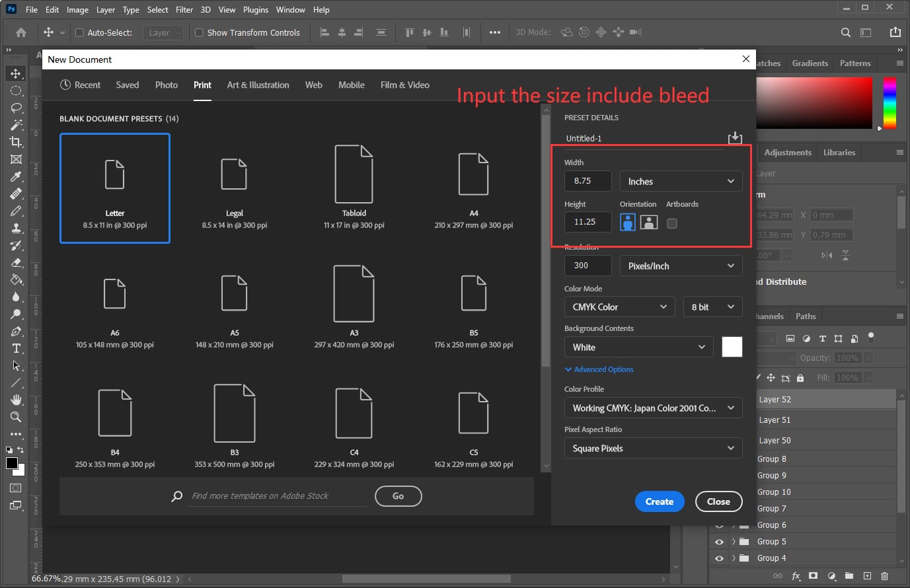Collapse the Advanced Options section

coord(599,369)
